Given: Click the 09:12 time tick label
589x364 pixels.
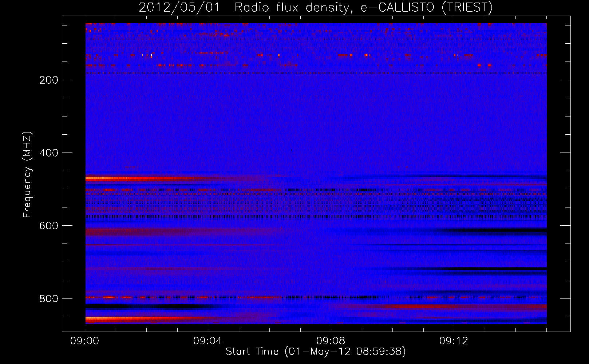Looking at the screenshot, I should (454, 341).
